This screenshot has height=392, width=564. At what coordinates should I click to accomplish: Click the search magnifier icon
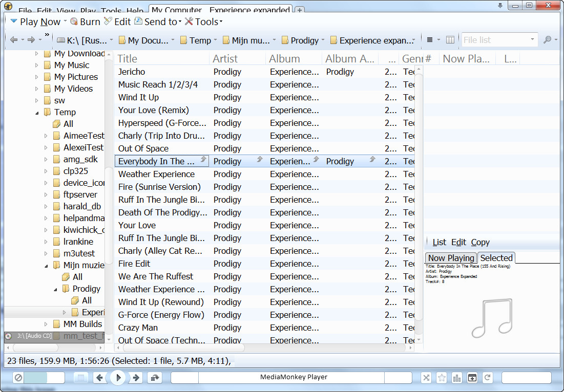[x=548, y=40]
